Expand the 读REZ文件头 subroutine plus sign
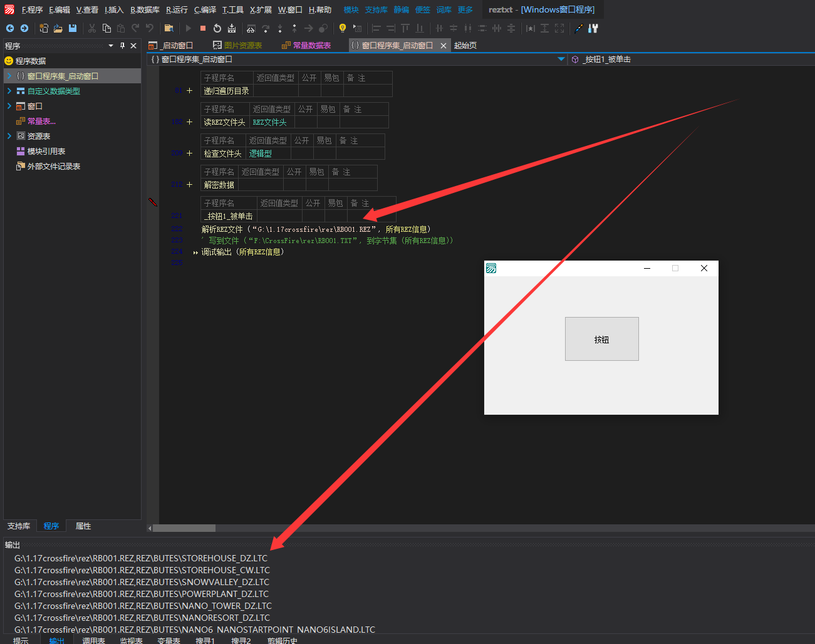The width and height of the screenshot is (815, 644). pos(189,122)
